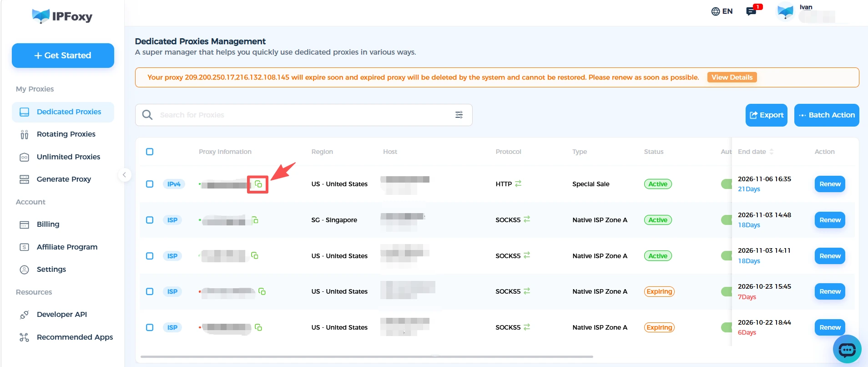
Task: Check the checkbox for proxy expiring in 6Days
Action: tap(150, 327)
